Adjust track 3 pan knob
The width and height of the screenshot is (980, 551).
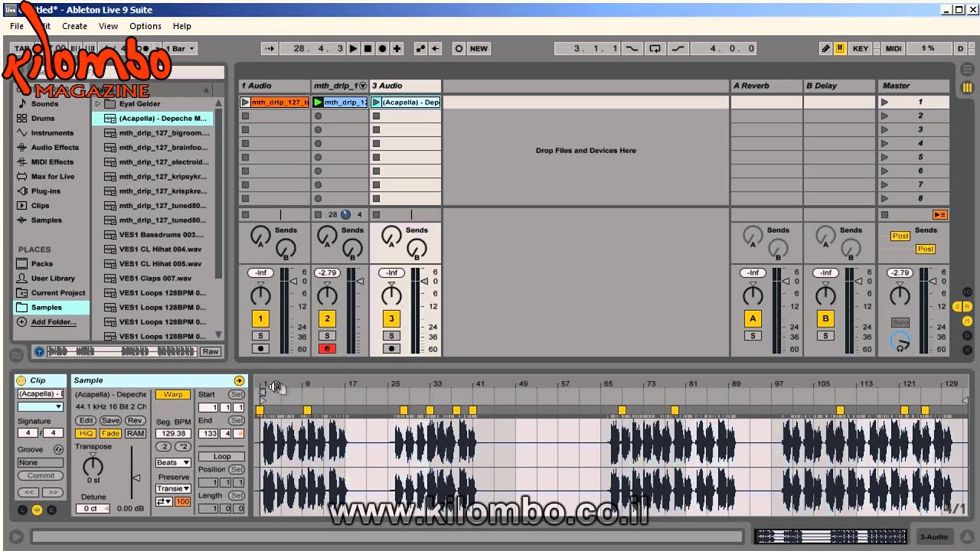pyautogui.click(x=391, y=295)
